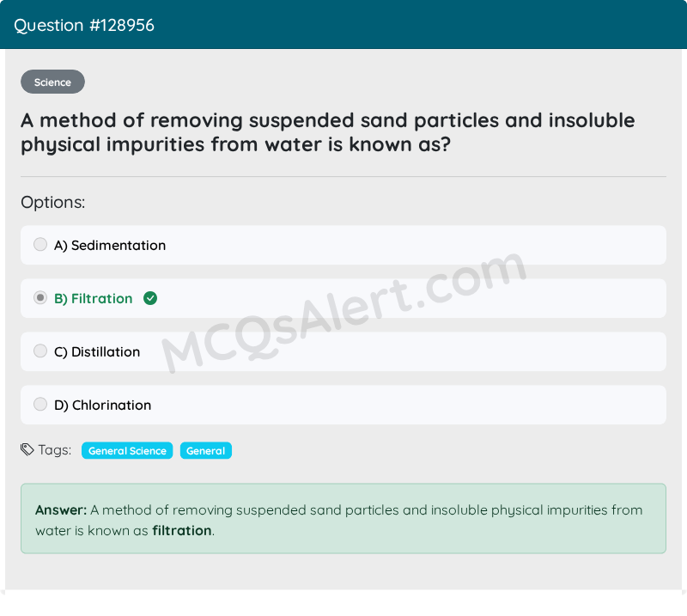Viewport: 687px width, 616px height.
Task: Click the green correct-answer checkmark icon
Action: pos(150,298)
